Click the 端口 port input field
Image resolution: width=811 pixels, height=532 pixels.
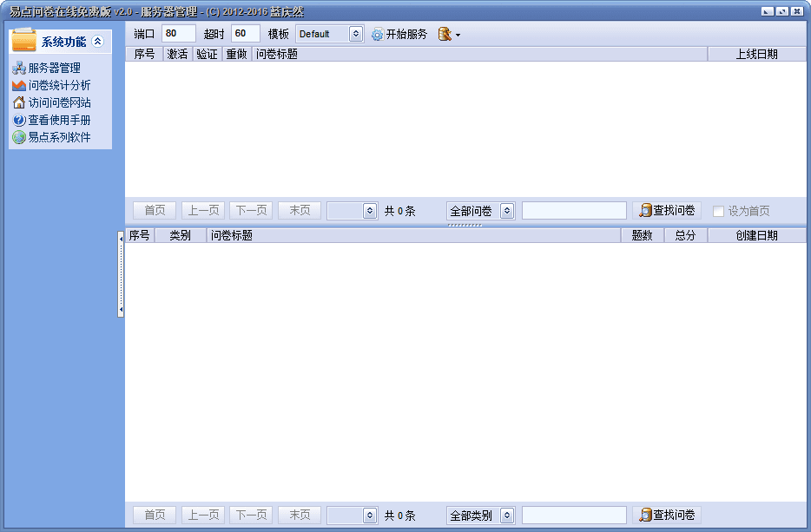click(x=179, y=34)
